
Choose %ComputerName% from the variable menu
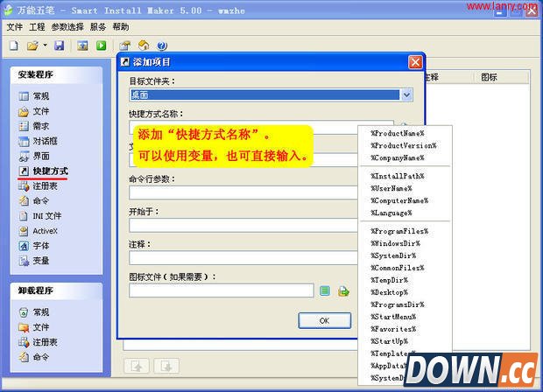pos(399,200)
